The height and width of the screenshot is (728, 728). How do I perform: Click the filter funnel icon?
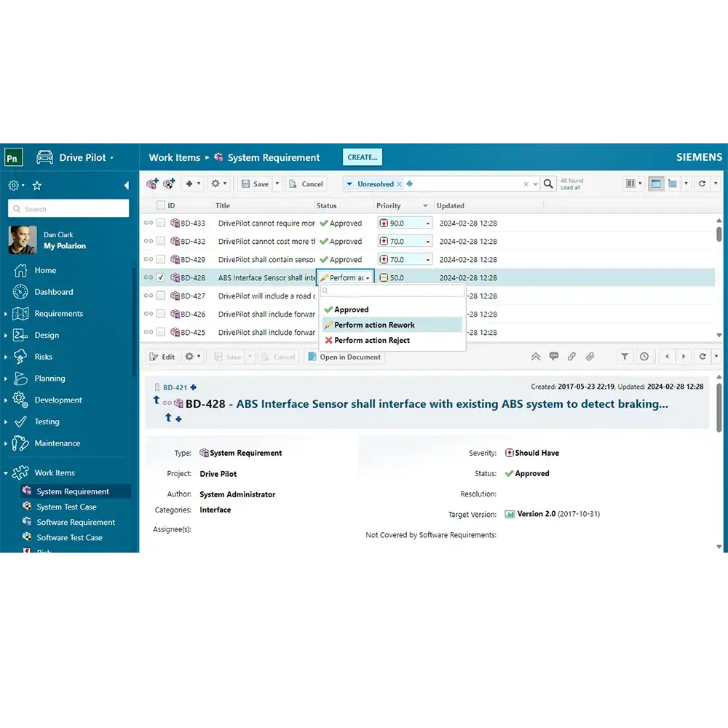[x=625, y=357]
